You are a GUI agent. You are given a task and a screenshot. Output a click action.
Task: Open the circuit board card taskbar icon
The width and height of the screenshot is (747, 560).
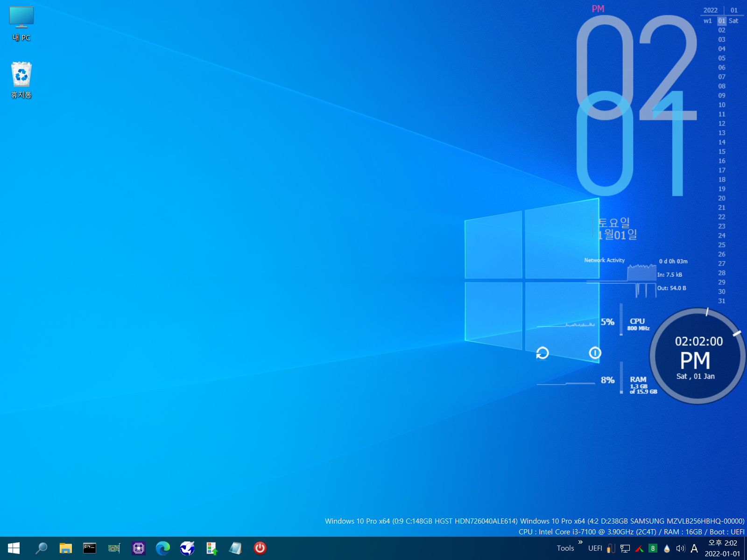(x=114, y=548)
